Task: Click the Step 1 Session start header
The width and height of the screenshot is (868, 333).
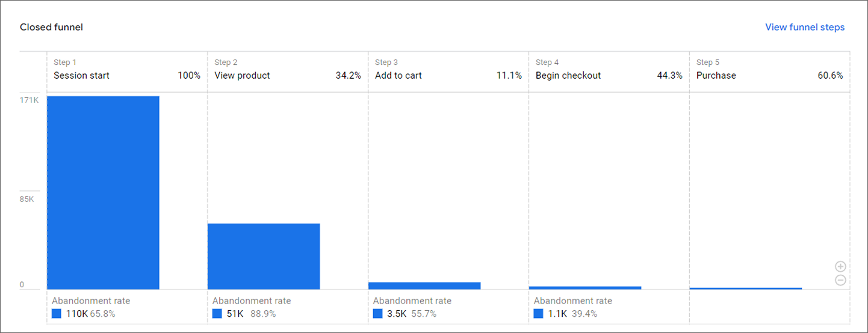Action: [x=127, y=70]
